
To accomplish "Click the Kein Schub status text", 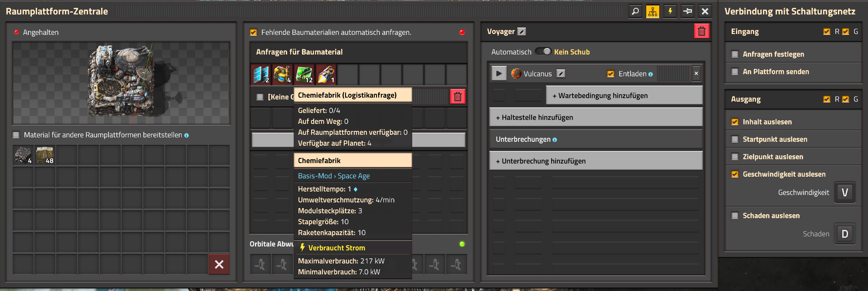I will [572, 52].
